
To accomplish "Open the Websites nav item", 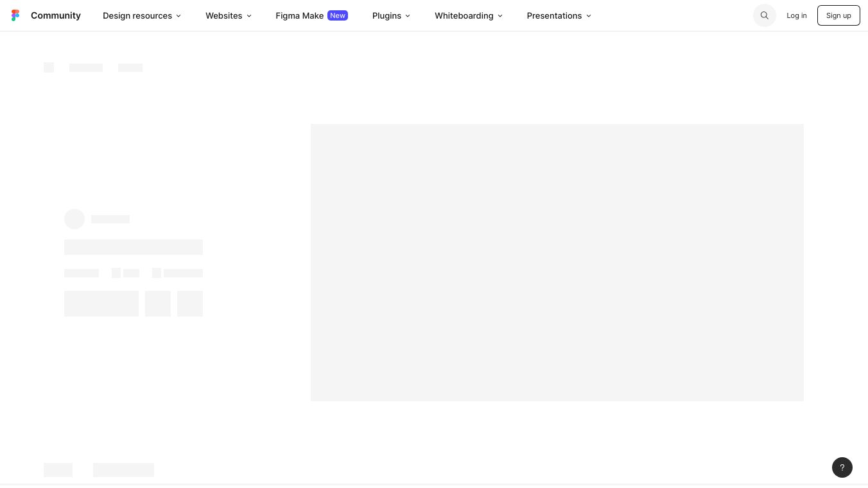I will tap(223, 15).
